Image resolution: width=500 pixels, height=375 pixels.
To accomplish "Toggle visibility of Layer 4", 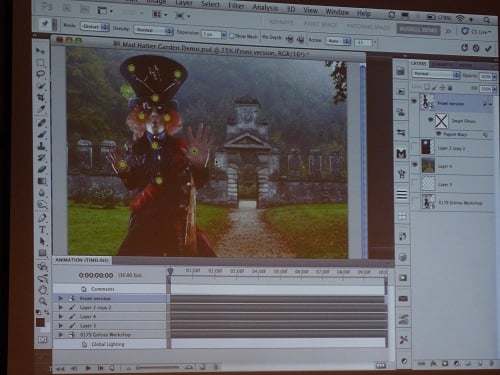I will point(415,164).
